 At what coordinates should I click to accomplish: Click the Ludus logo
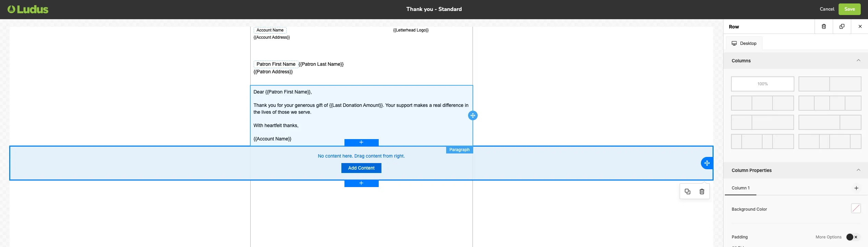(28, 9)
